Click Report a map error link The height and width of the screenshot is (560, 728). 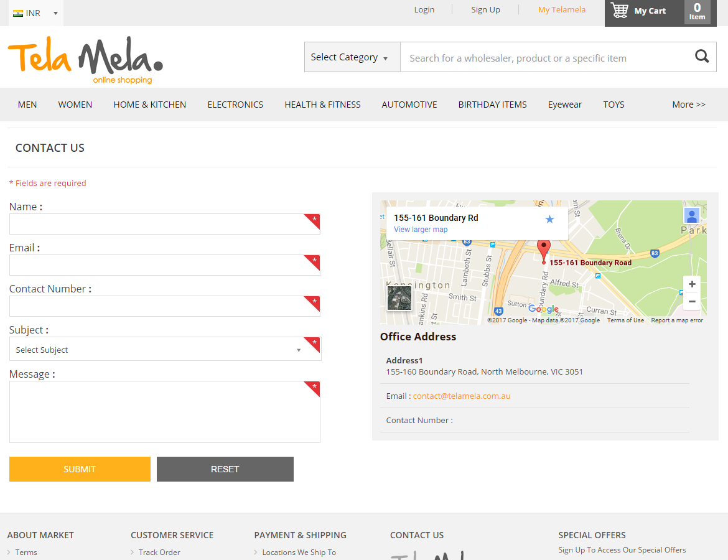677,320
